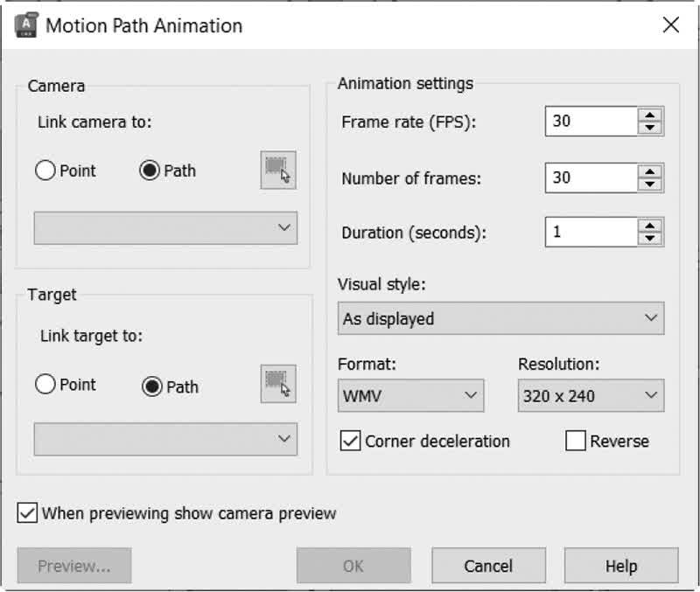
Task: Click the Number of frames input field
Action: (591, 178)
